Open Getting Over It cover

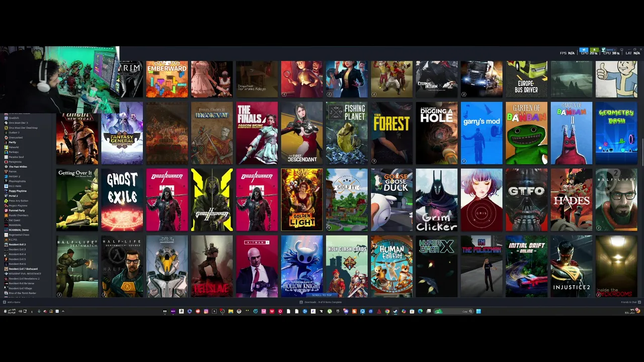point(77,200)
